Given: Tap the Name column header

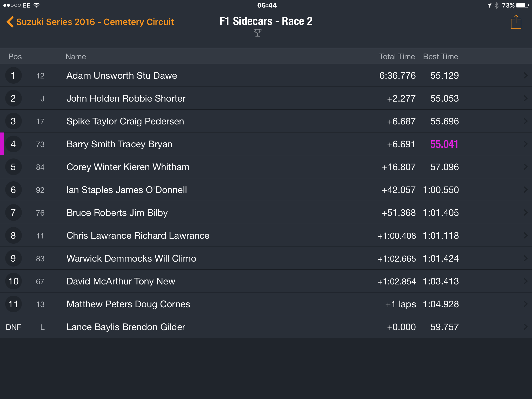Looking at the screenshot, I should 76,57.
